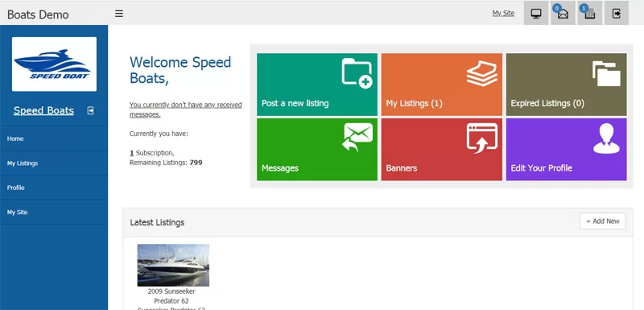Open My Listings in the left sidebar
Viewport: 644px width, 310px height.
tap(54, 163)
